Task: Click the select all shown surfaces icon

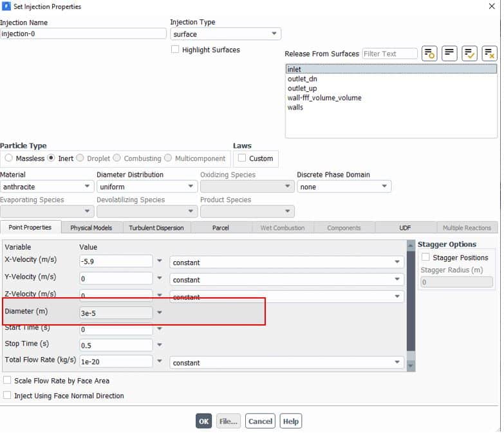Action: pyautogui.click(x=469, y=53)
